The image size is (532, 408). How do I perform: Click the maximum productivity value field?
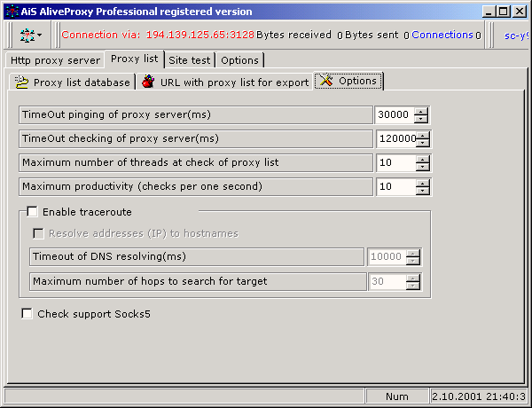(x=396, y=186)
